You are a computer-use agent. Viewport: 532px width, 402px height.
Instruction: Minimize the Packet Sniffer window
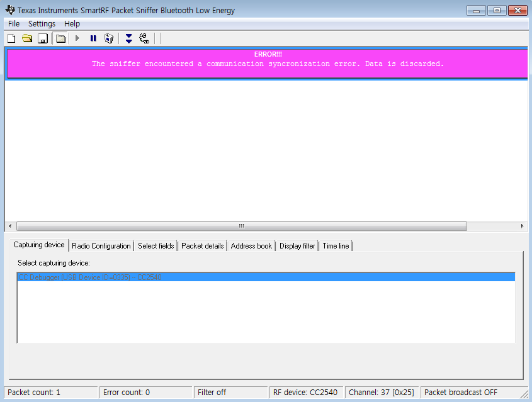[x=476, y=11]
